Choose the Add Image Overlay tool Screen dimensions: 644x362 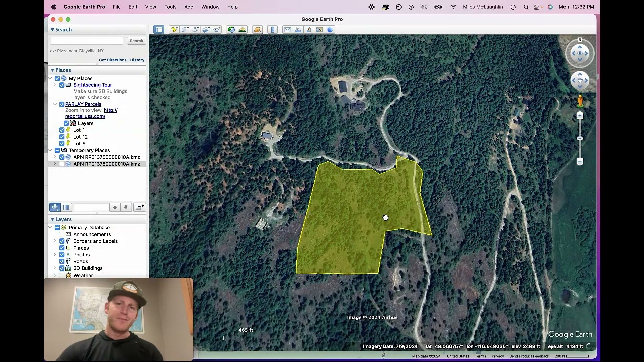[x=206, y=30]
